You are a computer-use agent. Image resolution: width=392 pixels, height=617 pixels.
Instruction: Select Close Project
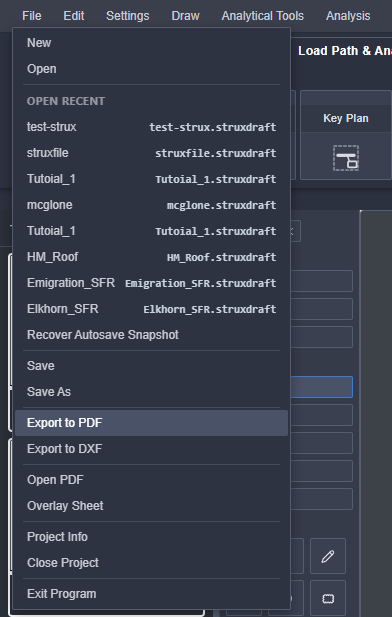152,563
